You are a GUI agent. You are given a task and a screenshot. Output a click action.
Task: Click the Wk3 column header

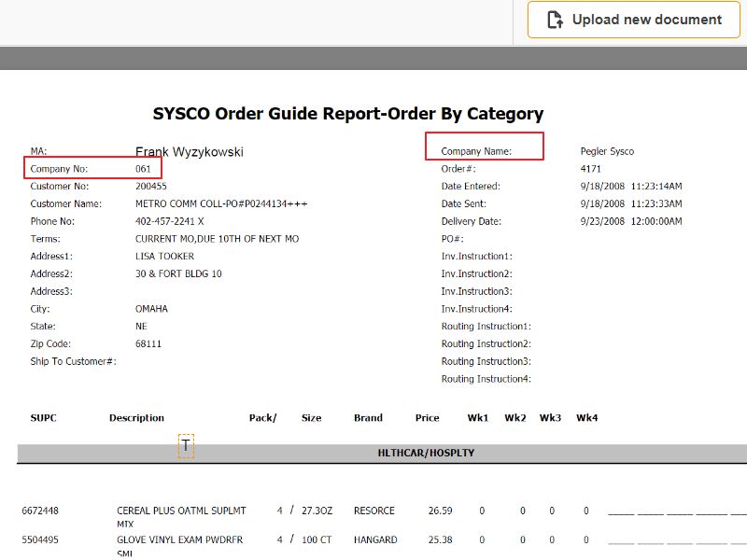550,417
